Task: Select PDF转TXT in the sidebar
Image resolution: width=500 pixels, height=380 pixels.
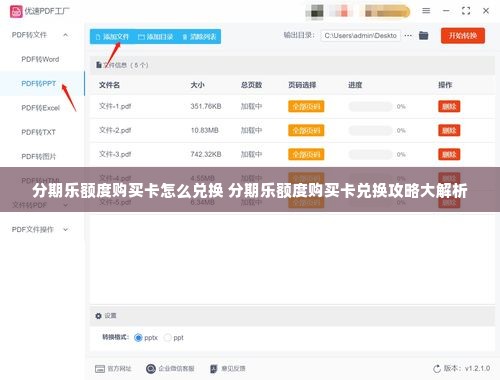Action: (38, 132)
